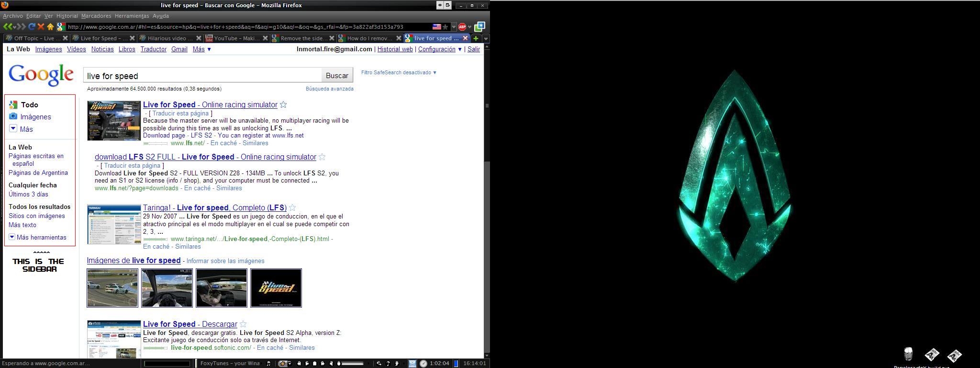
Task: Expand 'Más' under Todo and Imágenes
Action: (22, 129)
